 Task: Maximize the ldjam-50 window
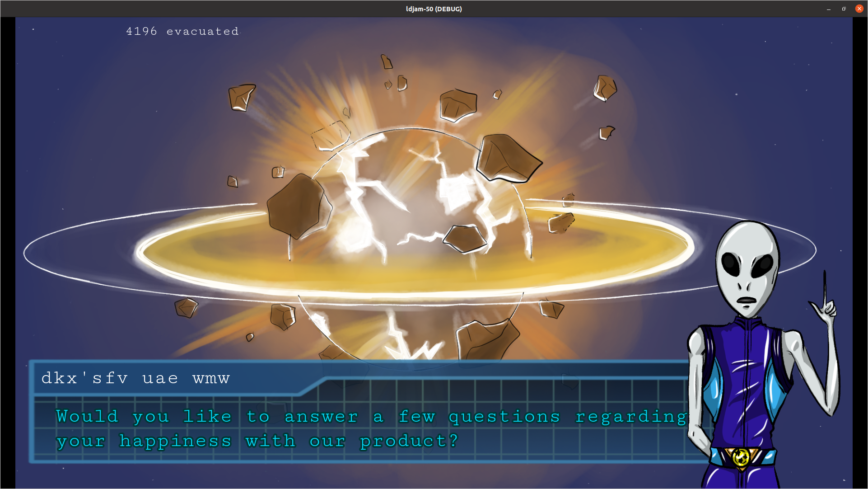[844, 9]
